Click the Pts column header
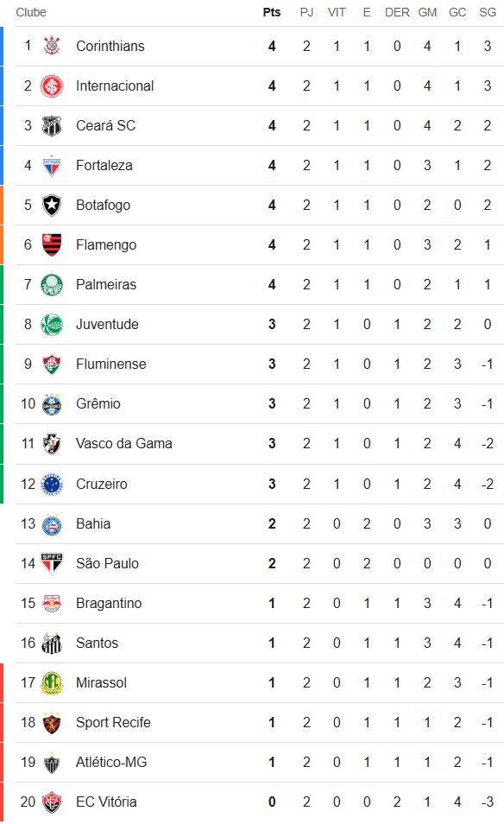 (272, 12)
